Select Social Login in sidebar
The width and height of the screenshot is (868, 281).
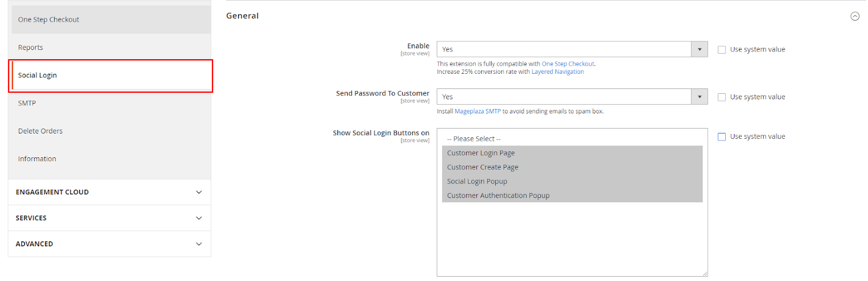[37, 75]
